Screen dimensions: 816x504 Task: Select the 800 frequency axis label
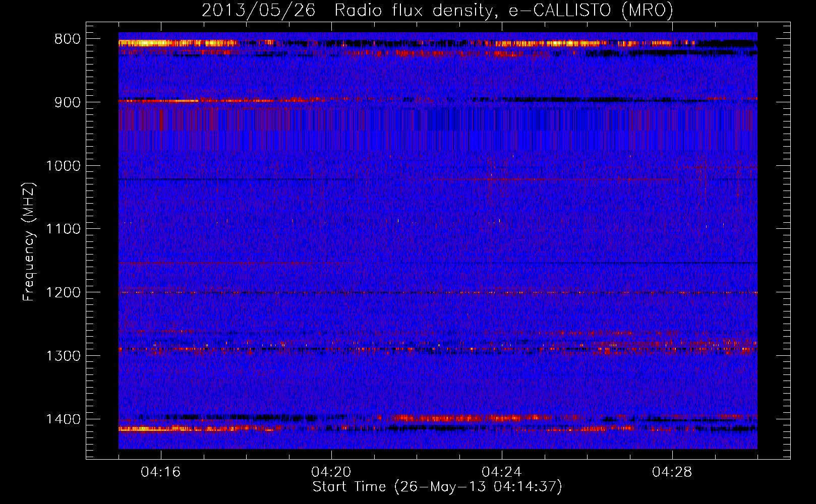[x=68, y=39]
